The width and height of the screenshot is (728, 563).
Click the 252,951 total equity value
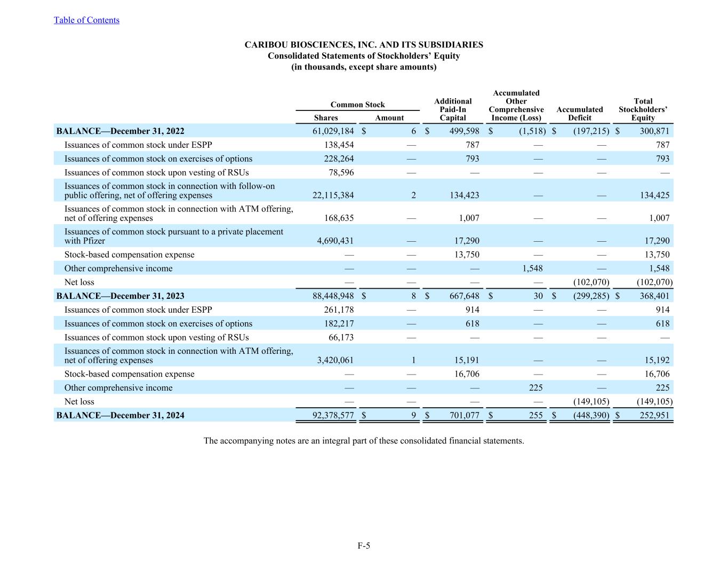(x=654, y=416)
